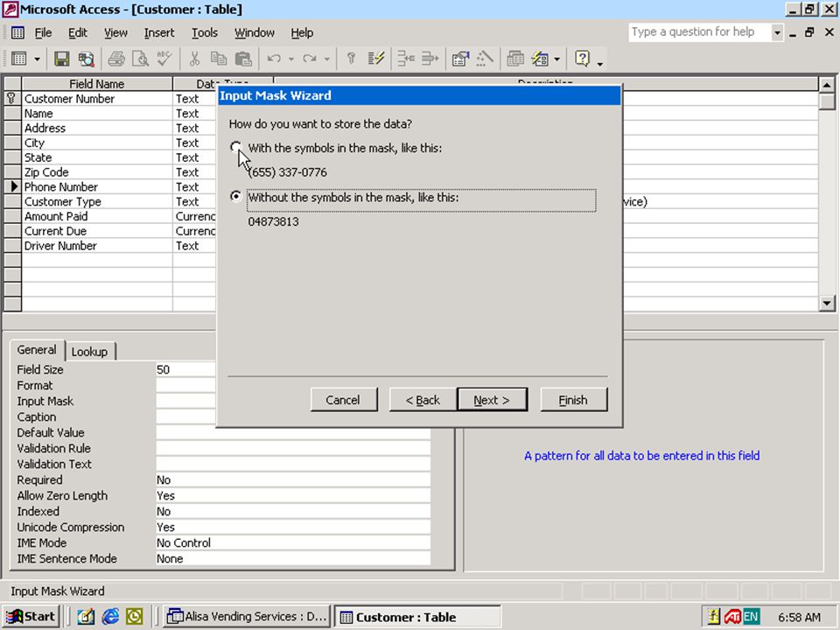Click the IME Mode property value
Viewport: 840px width, 630px height.
coord(293,542)
